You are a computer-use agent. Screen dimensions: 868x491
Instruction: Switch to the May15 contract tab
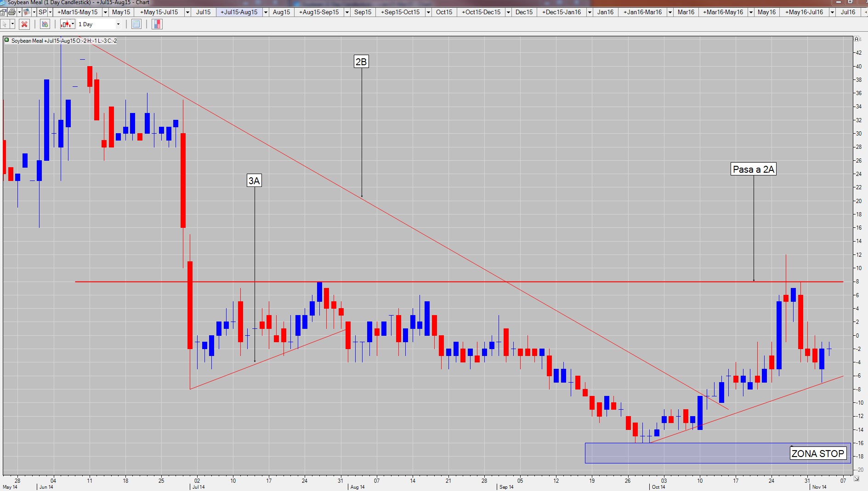121,12
